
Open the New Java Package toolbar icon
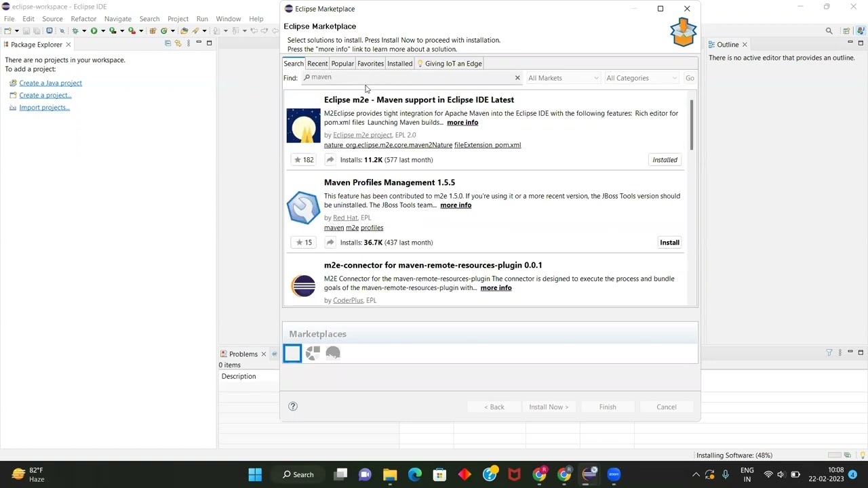click(153, 30)
